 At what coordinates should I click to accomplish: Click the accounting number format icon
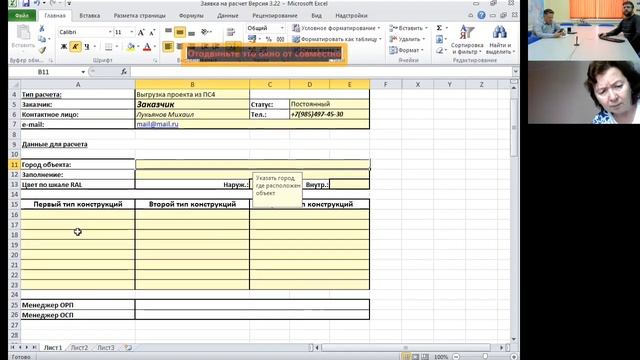point(252,39)
